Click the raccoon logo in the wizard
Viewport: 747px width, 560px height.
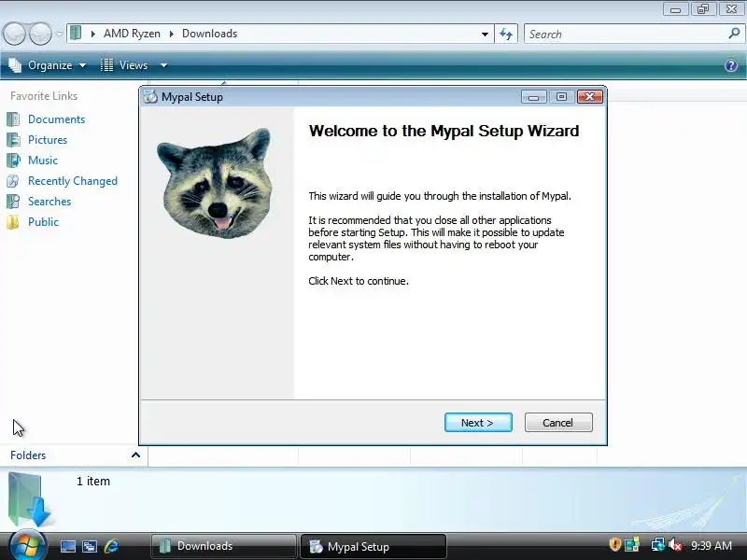[x=217, y=183]
